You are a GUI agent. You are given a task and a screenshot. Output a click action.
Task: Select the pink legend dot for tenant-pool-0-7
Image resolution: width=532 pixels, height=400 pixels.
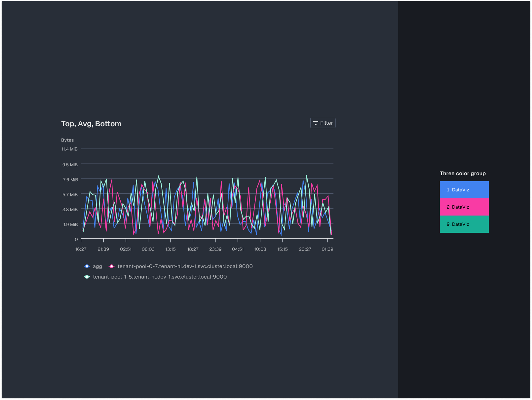click(x=112, y=266)
